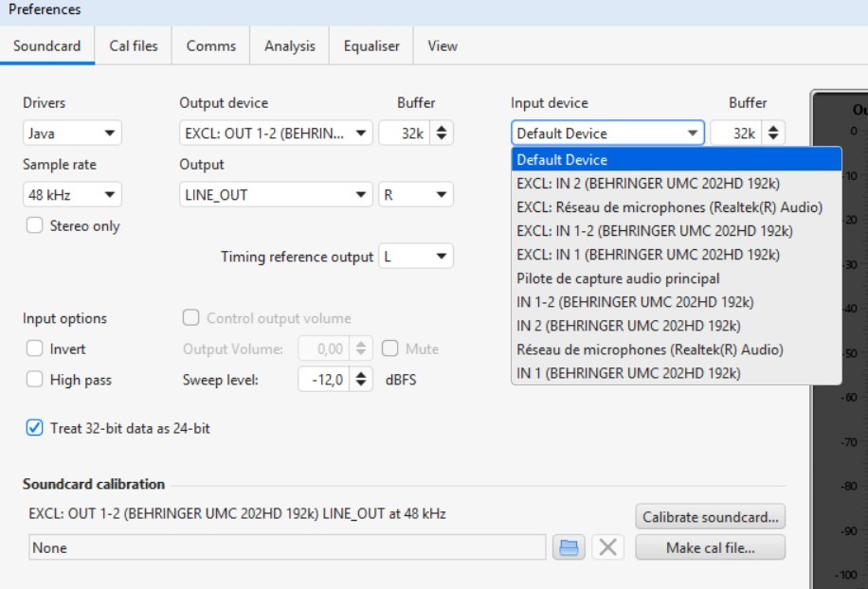Click the output Buffer 32k spinner

click(443, 134)
